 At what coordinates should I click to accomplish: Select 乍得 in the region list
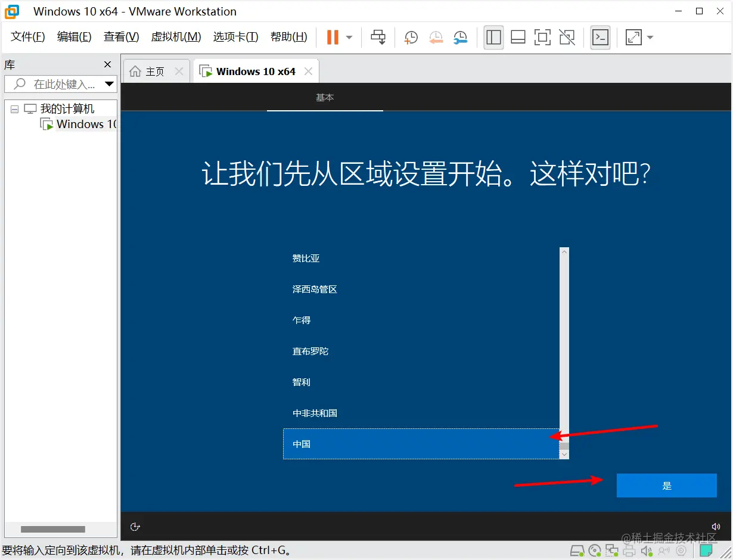tap(421, 320)
